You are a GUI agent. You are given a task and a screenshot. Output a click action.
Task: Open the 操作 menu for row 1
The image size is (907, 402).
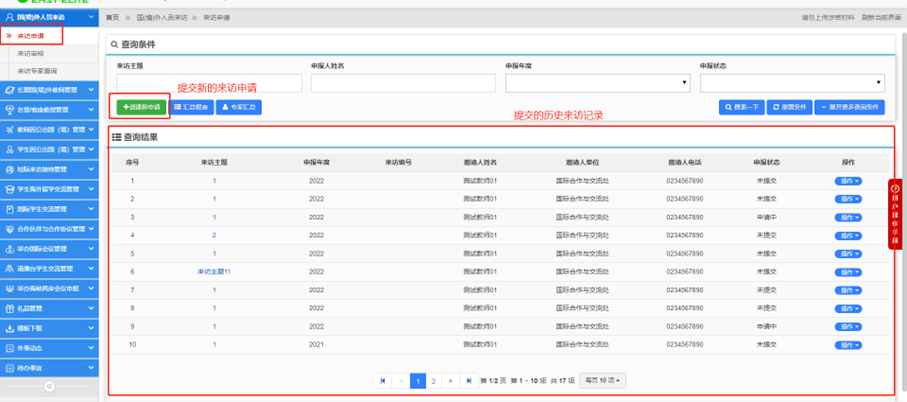point(847,180)
